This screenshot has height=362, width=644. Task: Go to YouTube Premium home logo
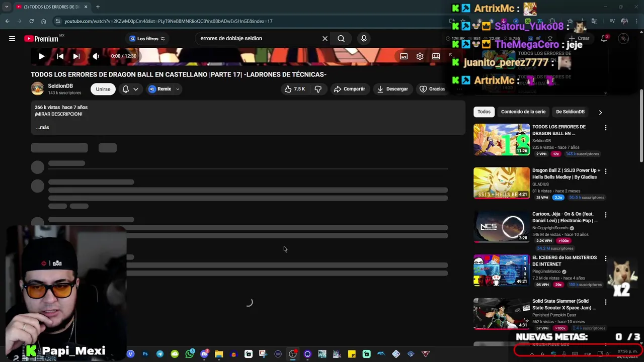click(42, 39)
